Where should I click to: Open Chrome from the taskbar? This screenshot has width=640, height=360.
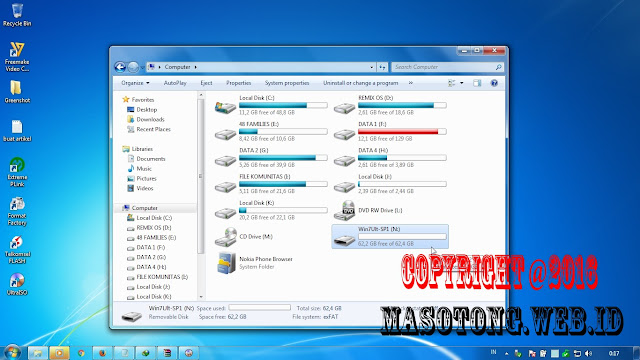[81, 353]
